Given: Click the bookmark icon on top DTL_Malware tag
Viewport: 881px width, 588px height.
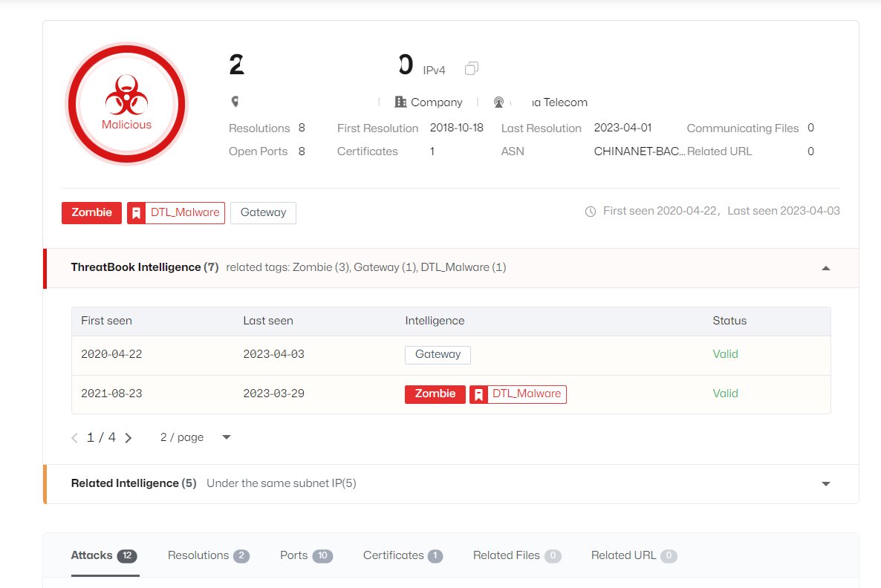Looking at the screenshot, I should 136,213.
